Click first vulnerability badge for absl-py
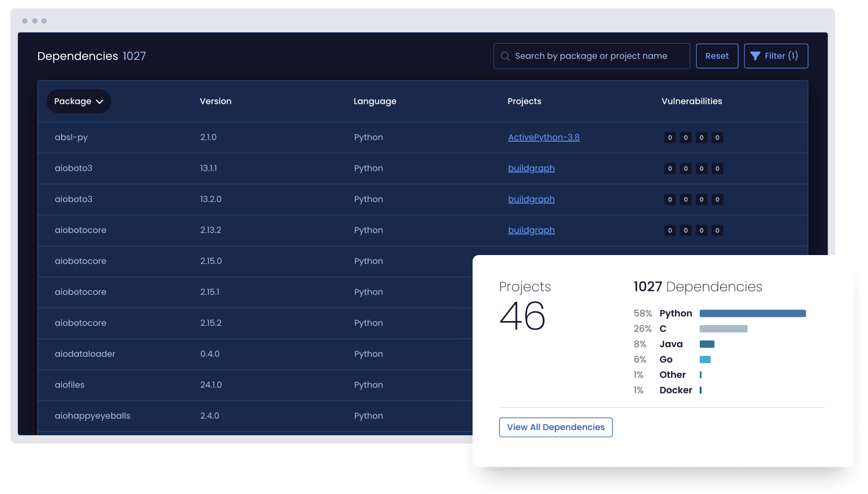 [670, 138]
